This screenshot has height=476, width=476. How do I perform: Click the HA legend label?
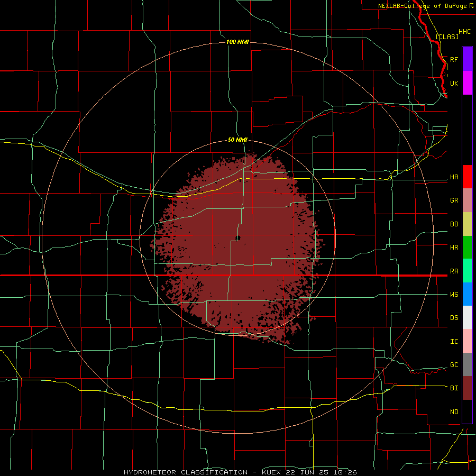tap(454, 177)
